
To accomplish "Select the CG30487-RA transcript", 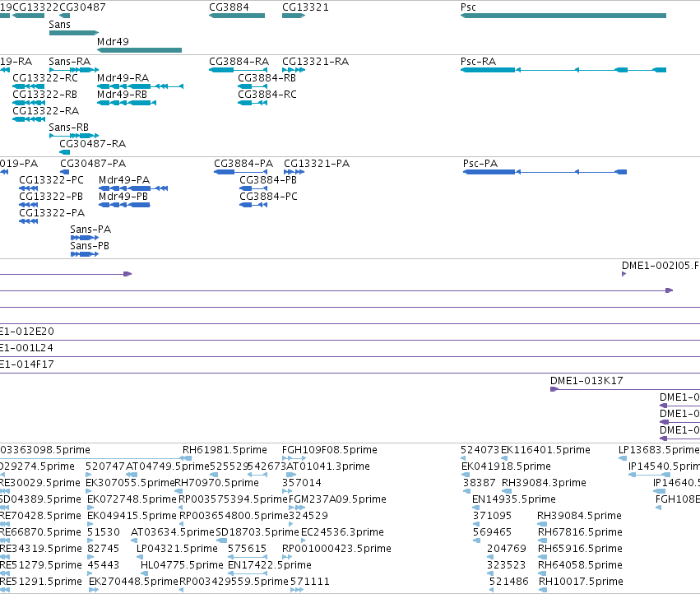I will click(65, 152).
